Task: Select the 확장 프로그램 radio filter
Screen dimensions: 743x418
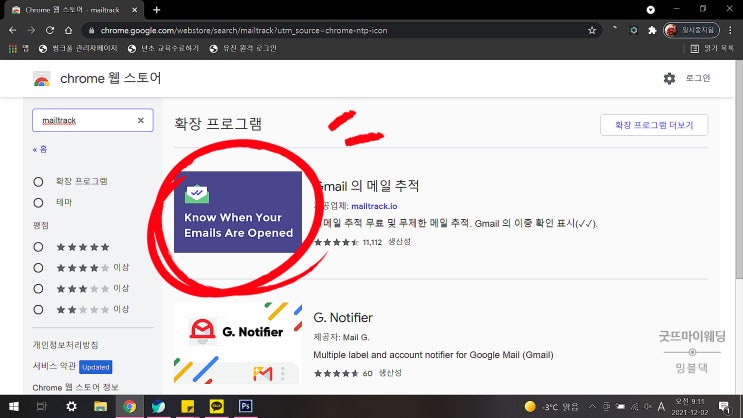Action: click(38, 182)
